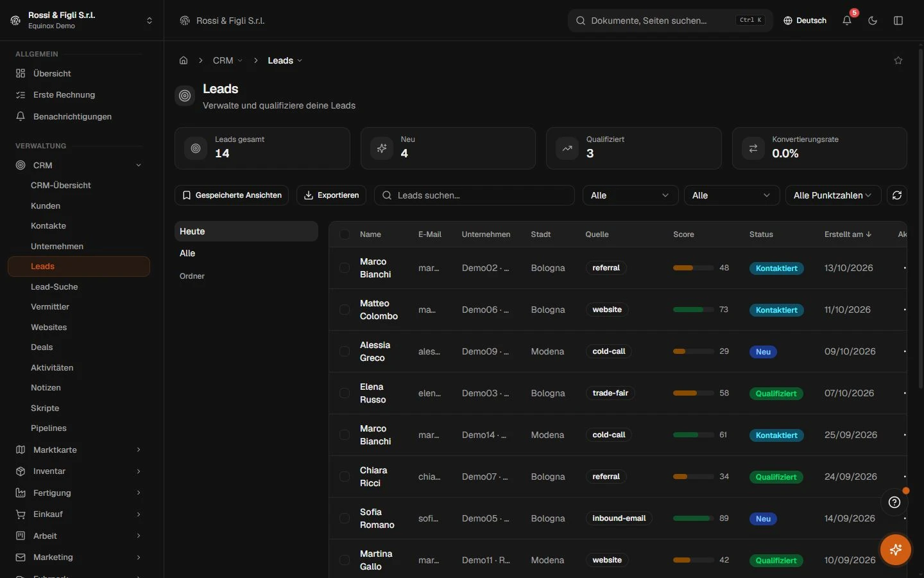
Task: Click the Dokumente, Seiten suchen search box
Action: [671, 21]
